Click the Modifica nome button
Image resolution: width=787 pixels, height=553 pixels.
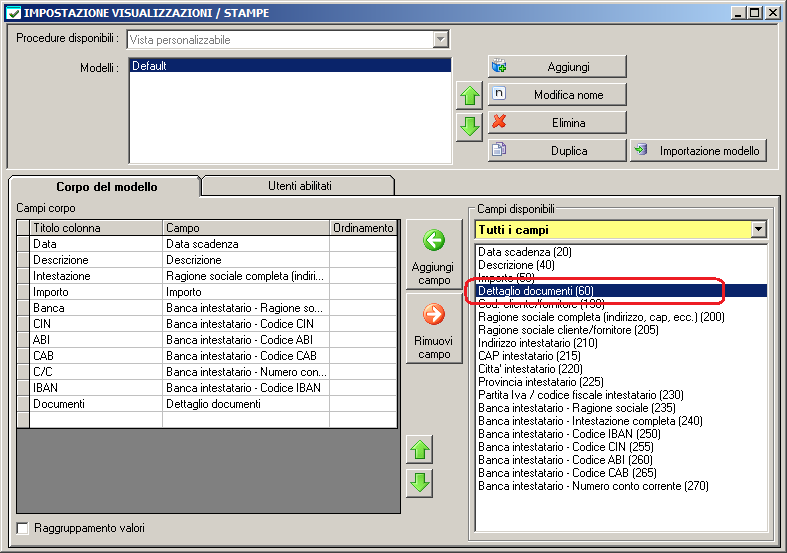click(x=557, y=94)
